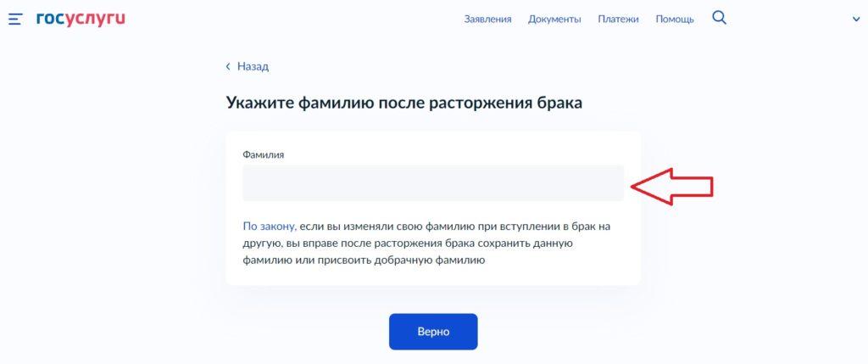
Task: Click the white card below the paragraph
Action: tap(433, 276)
